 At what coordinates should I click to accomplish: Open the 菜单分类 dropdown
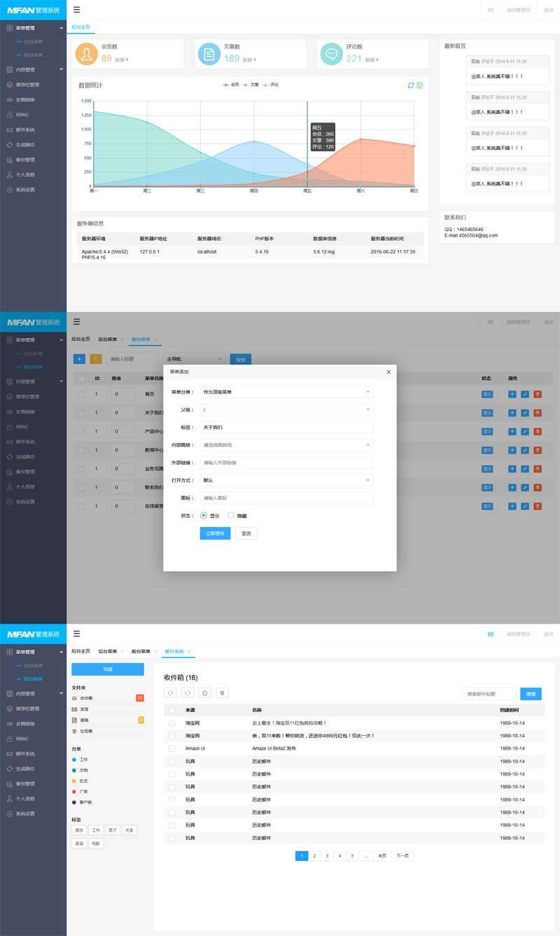[x=286, y=392]
